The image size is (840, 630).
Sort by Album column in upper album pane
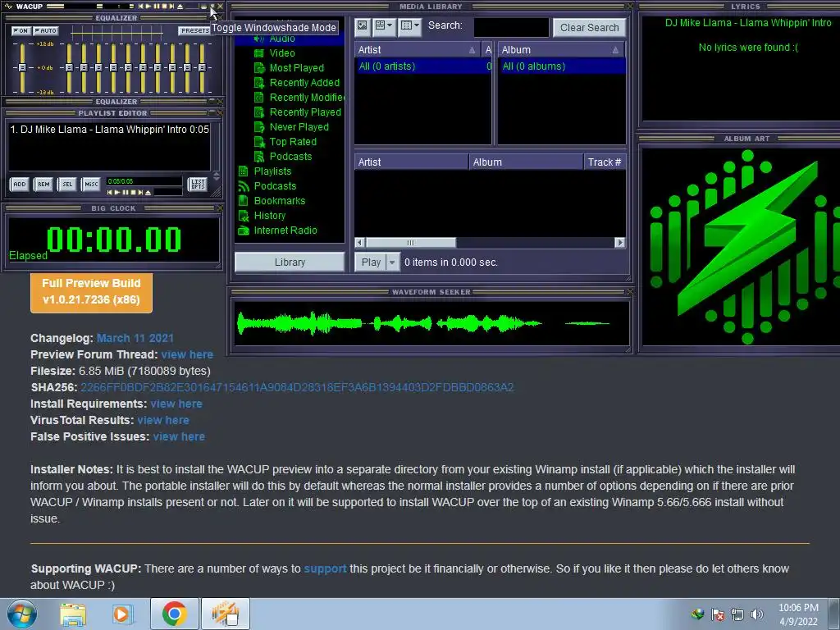(561, 50)
